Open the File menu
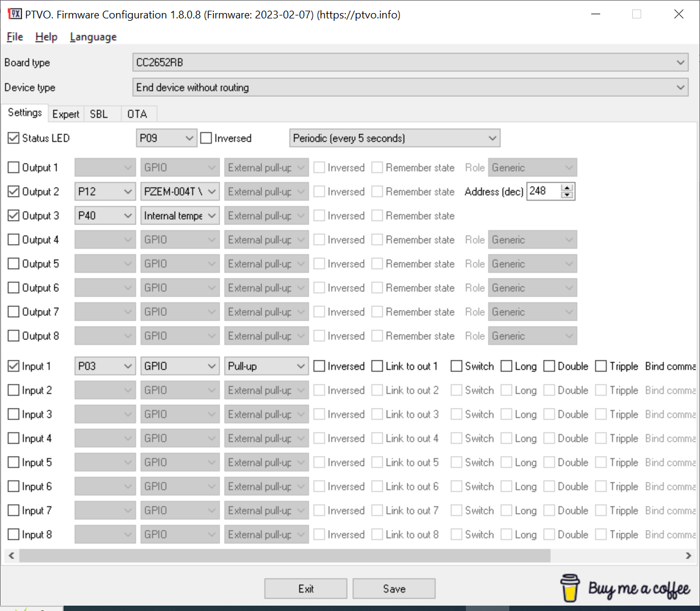700x611 pixels. click(x=15, y=37)
